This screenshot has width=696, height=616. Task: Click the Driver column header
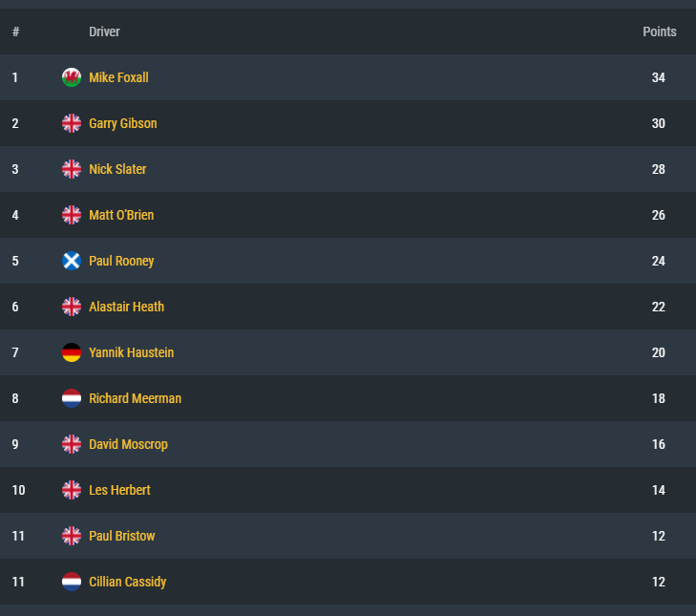104,32
